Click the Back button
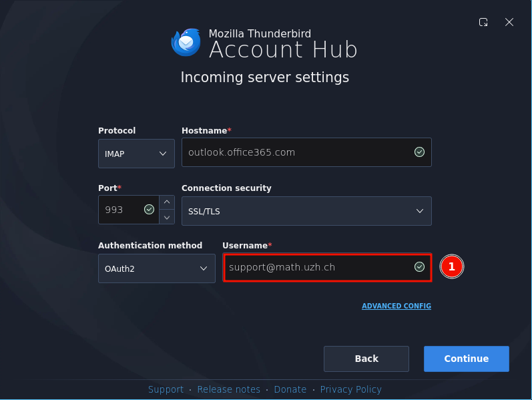Viewport: 532px width, 400px height. [366, 359]
